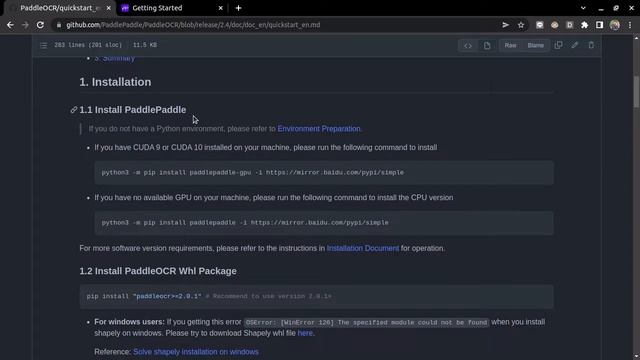Open a new browser tab
The width and height of the screenshot is (640, 360).
238,8
